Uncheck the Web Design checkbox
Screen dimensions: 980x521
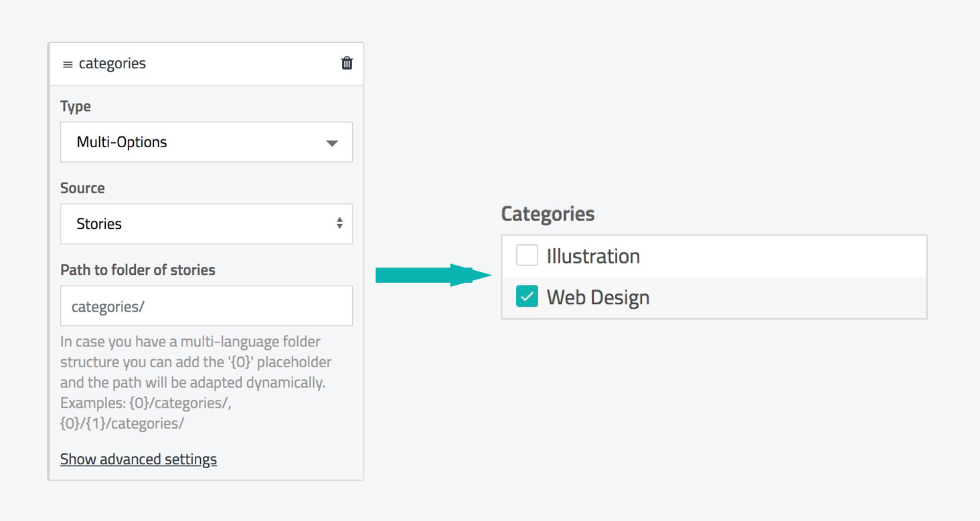[527, 297]
